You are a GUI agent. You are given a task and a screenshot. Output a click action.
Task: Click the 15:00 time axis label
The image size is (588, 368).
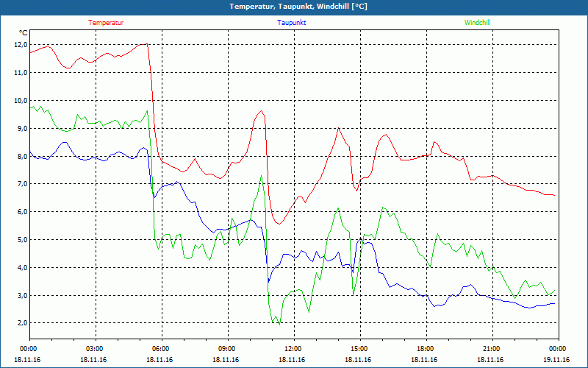(359, 349)
